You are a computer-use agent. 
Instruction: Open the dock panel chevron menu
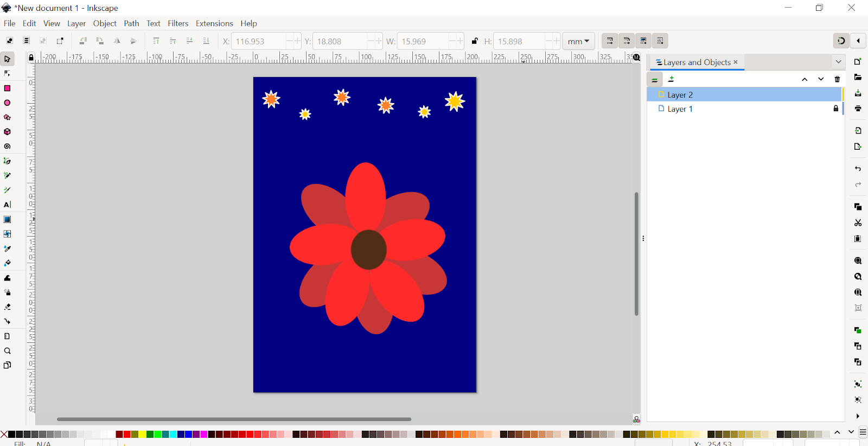coord(838,62)
